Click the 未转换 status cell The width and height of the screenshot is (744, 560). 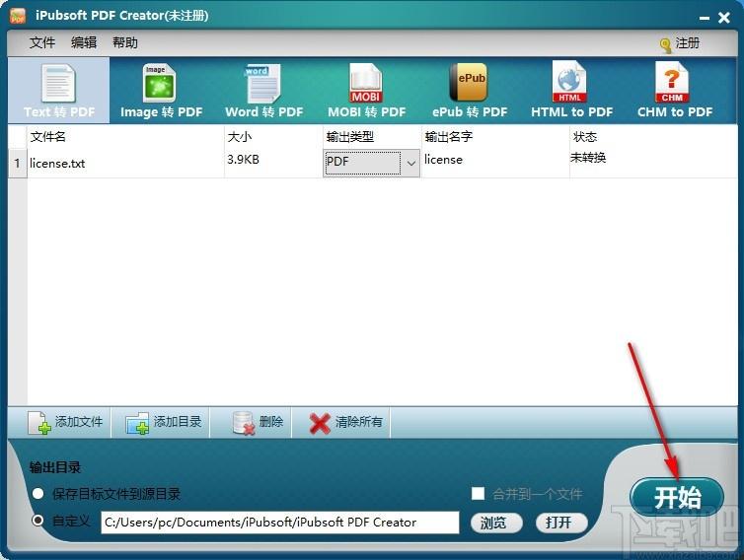(653, 163)
